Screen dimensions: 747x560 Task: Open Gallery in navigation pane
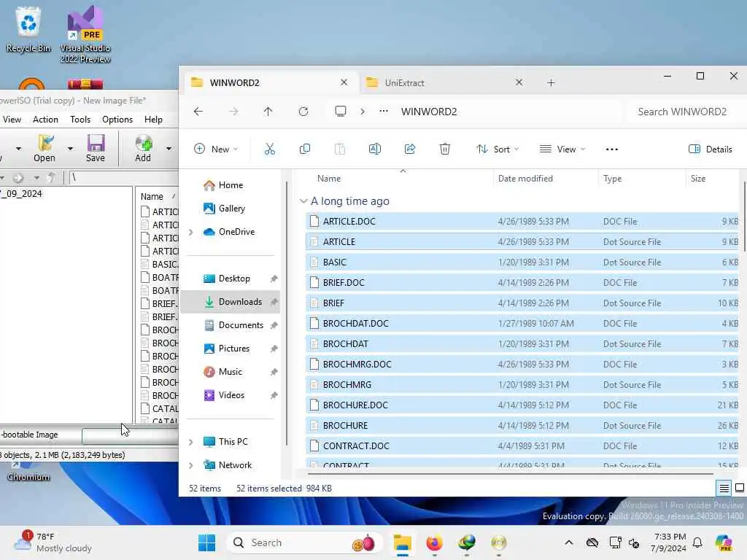click(231, 209)
